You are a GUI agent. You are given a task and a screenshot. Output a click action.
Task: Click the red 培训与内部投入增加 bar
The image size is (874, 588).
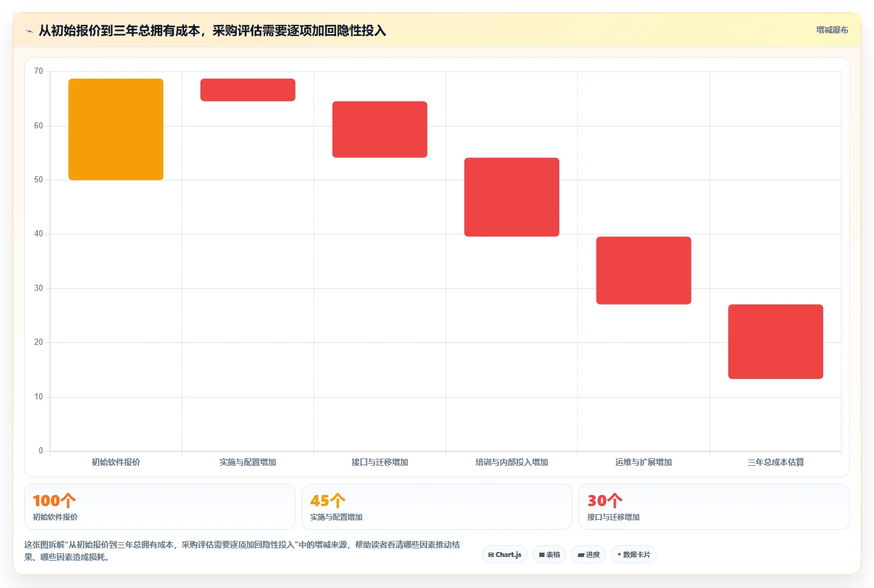511,197
